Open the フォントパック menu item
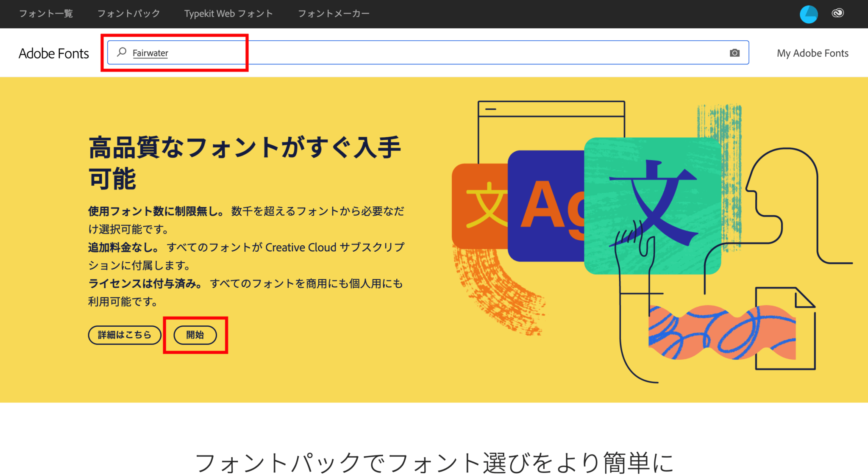This screenshot has width=868, height=475. (x=128, y=14)
